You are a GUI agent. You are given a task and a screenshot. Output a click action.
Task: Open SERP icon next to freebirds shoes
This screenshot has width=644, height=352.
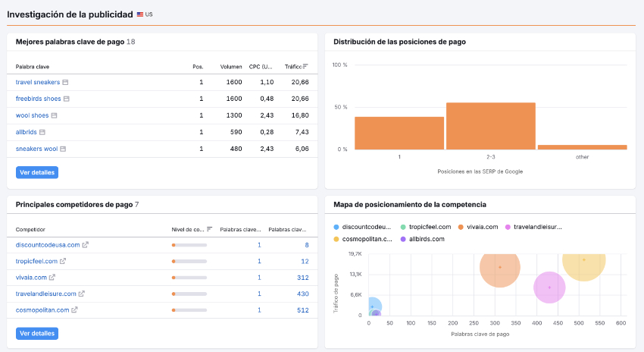(67, 99)
